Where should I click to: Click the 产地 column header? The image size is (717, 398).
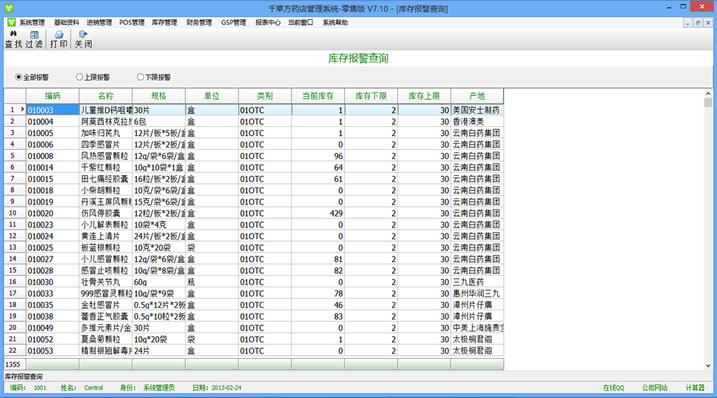(x=477, y=96)
